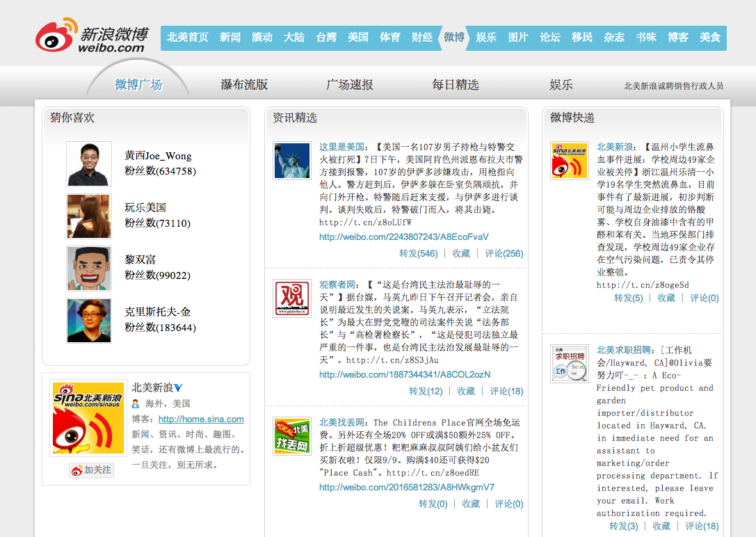Click the Statue of Liberty post icon
The width and height of the screenshot is (756, 537).
coord(291,161)
